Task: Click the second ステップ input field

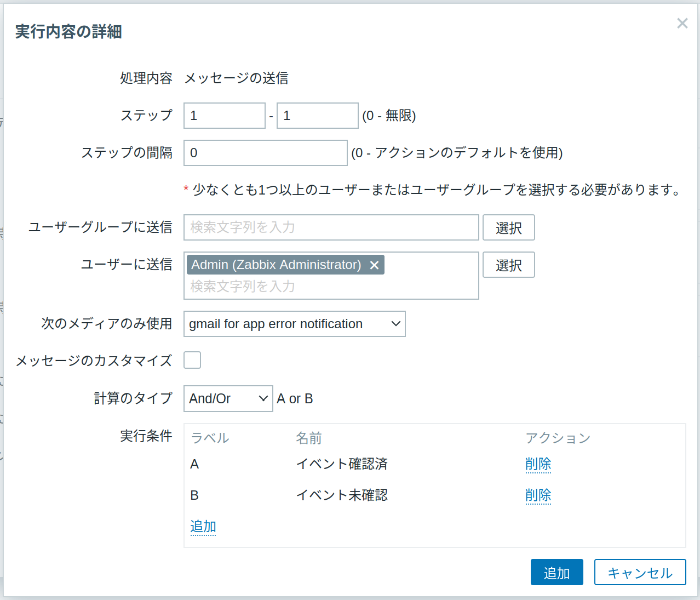Action: (317, 116)
